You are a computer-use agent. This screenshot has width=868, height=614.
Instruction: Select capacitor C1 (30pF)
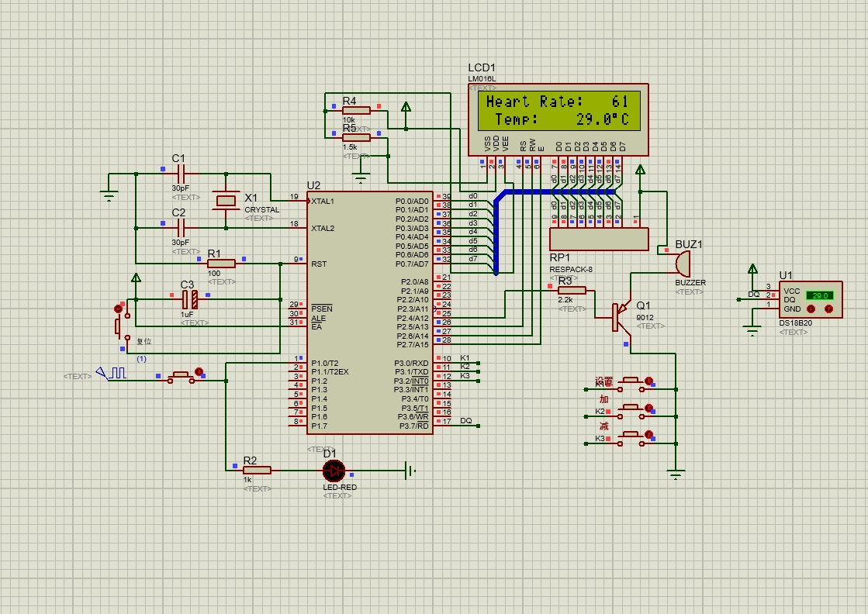tap(181, 174)
